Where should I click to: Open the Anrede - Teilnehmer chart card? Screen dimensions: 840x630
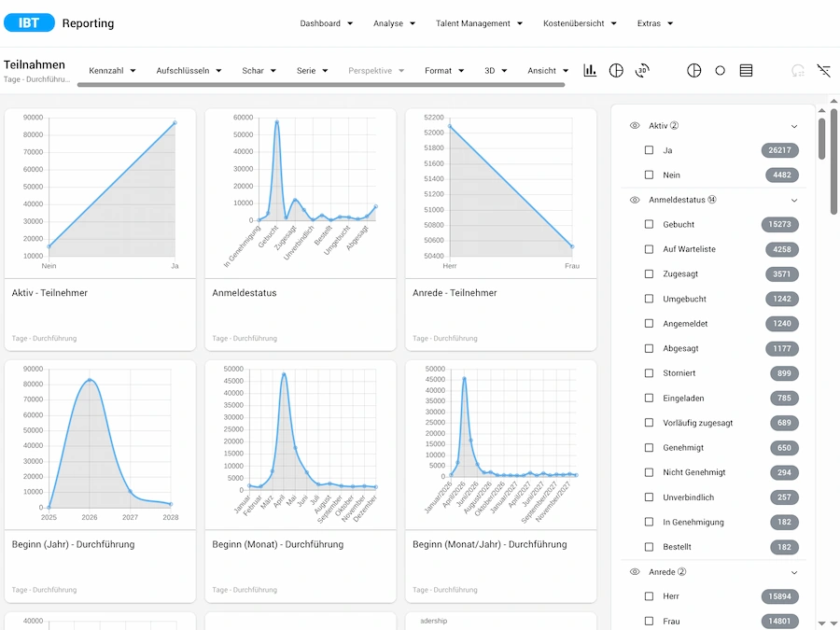(501, 230)
